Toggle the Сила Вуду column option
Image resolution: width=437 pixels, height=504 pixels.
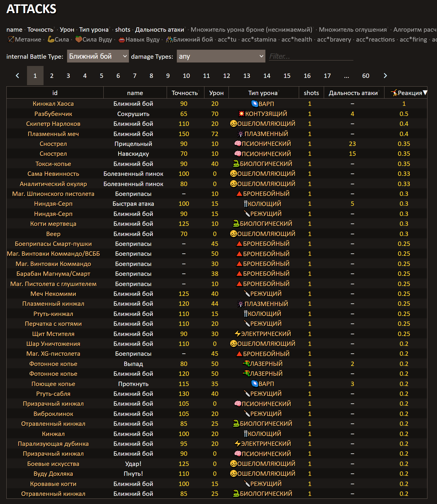(93, 39)
